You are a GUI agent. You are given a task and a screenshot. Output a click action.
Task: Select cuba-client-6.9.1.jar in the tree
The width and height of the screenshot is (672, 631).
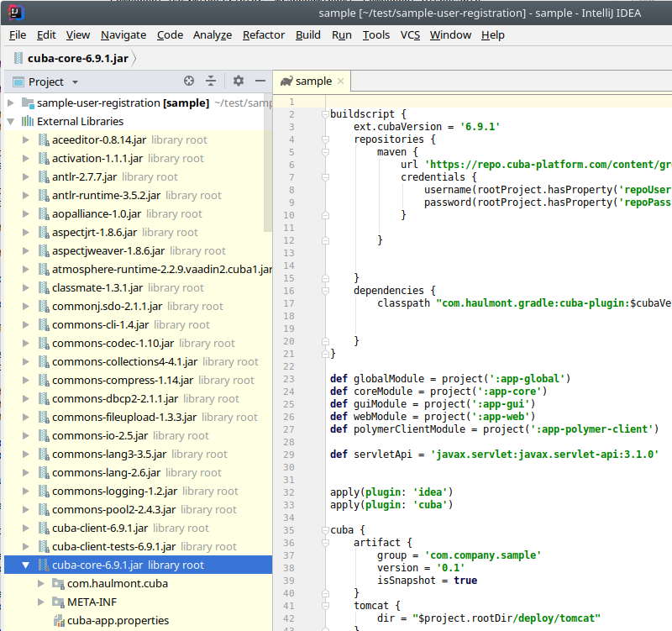pyautogui.click(x=138, y=528)
